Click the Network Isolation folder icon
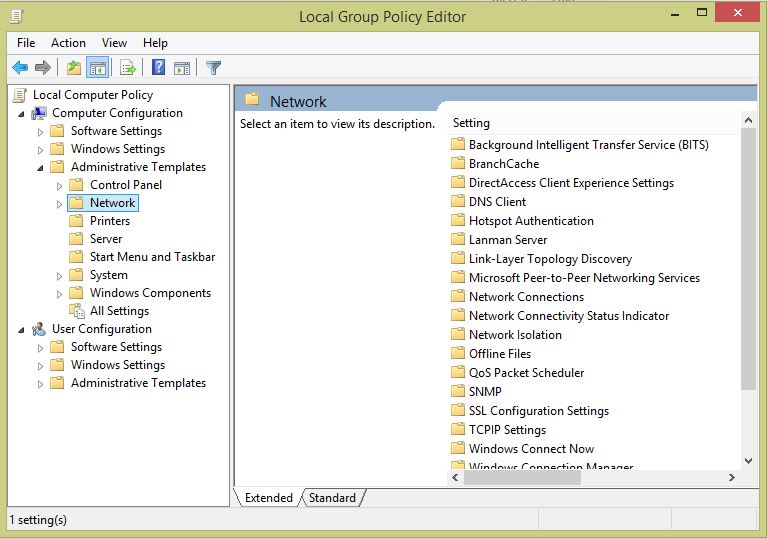The width and height of the screenshot is (767, 538). tap(458, 334)
